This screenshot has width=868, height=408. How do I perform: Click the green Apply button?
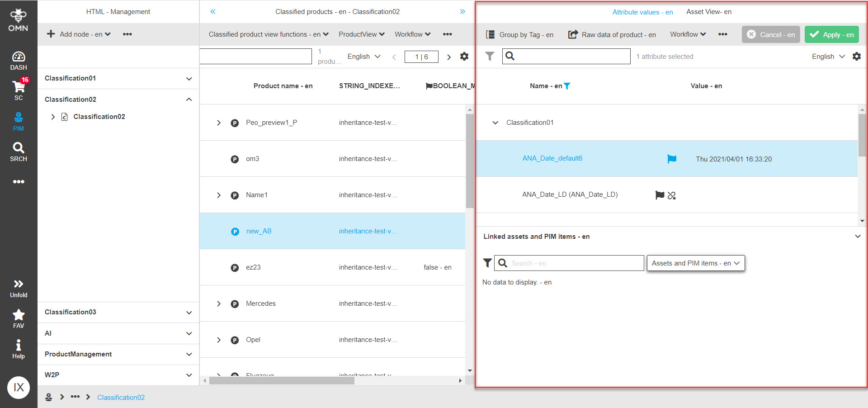click(x=831, y=34)
